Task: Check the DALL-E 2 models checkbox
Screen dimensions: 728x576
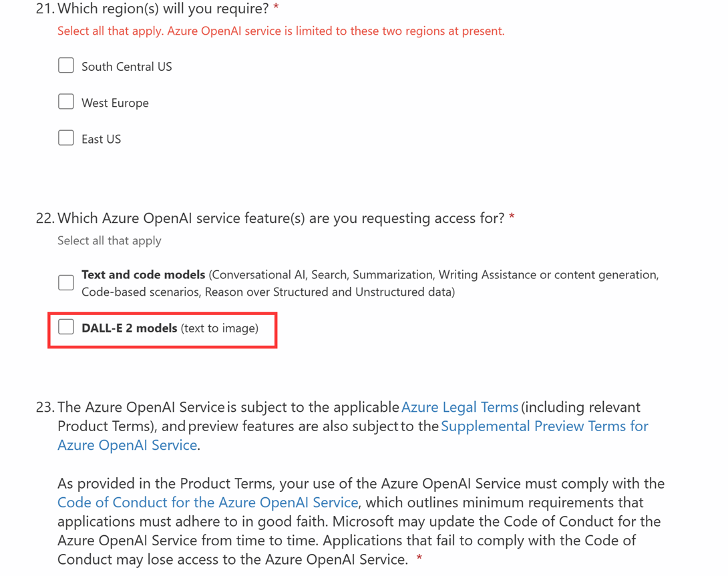Action: [66, 327]
